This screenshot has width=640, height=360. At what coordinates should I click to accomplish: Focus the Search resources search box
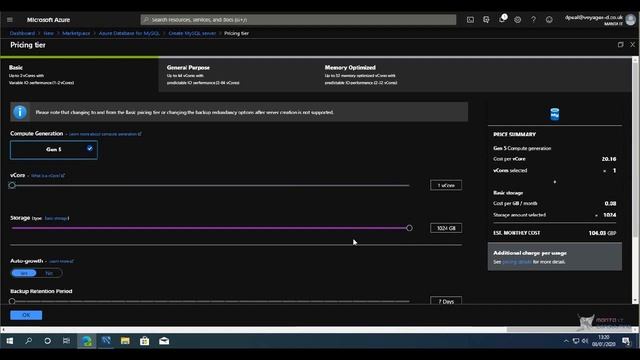(x=298, y=20)
